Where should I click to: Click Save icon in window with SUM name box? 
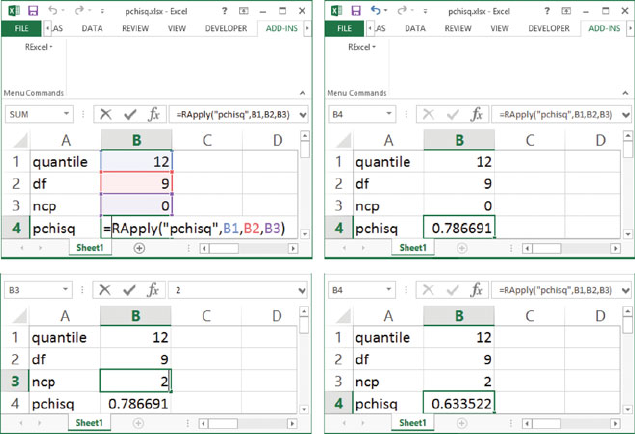tap(33, 11)
